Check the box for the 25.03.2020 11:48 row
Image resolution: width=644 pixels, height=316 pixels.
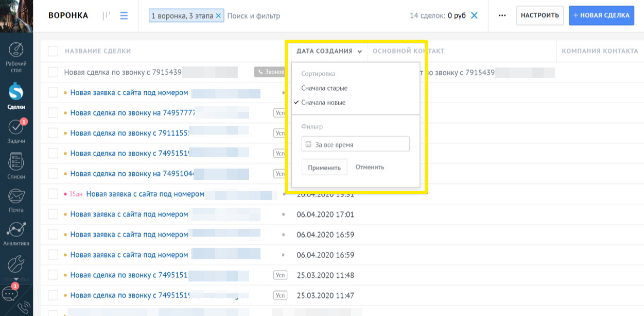point(53,275)
